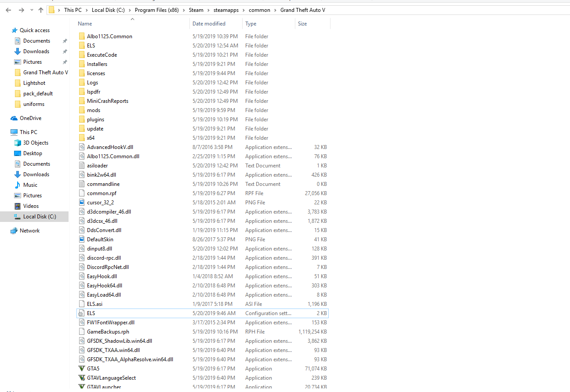Click the pin icon beside Quick access Downloads
The height and width of the screenshot is (392, 570).
coord(65,51)
